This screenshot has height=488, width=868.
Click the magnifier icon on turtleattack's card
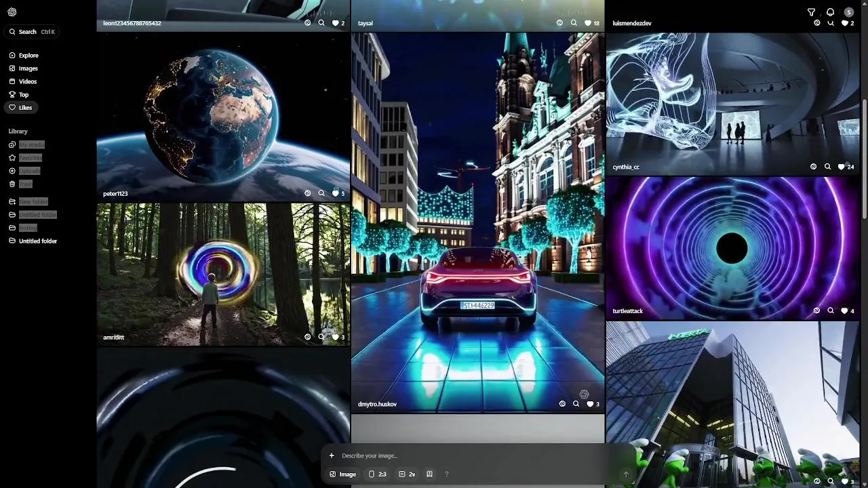pyautogui.click(x=831, y=310)
